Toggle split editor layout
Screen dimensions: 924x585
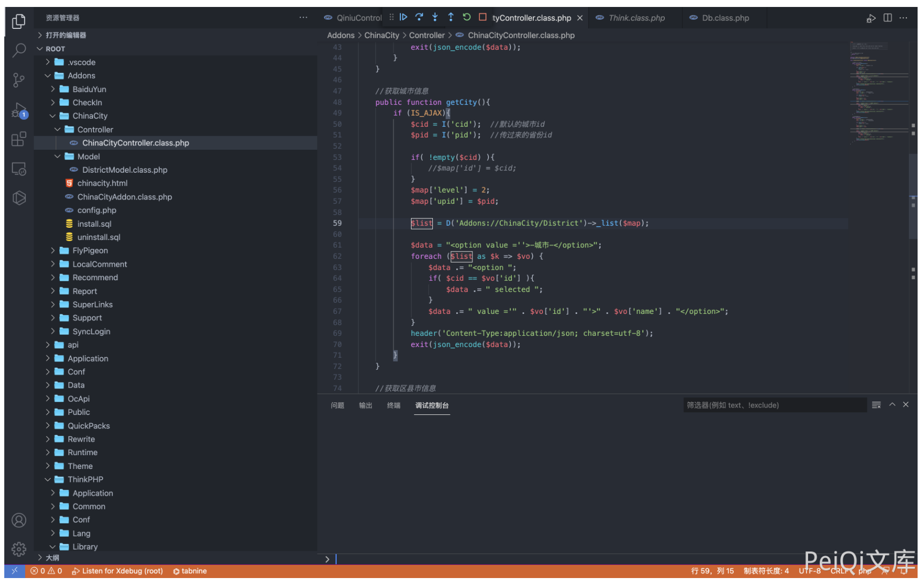point(888,18)
